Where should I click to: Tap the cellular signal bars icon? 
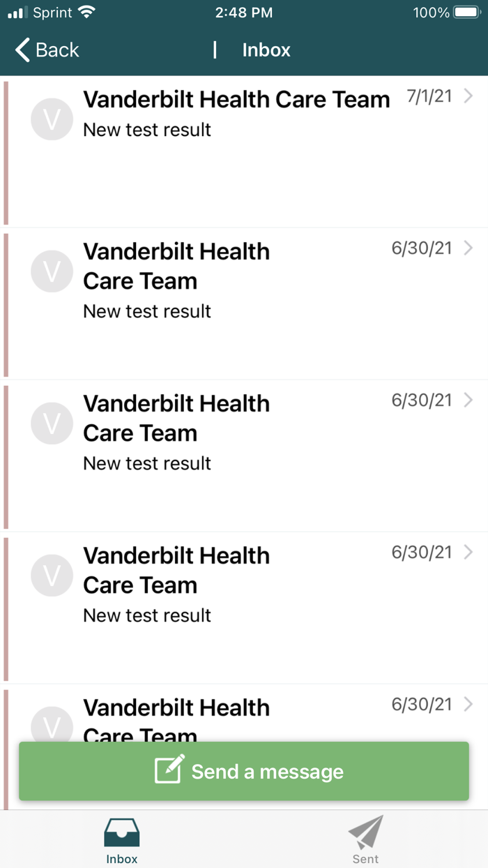[15, 11]
